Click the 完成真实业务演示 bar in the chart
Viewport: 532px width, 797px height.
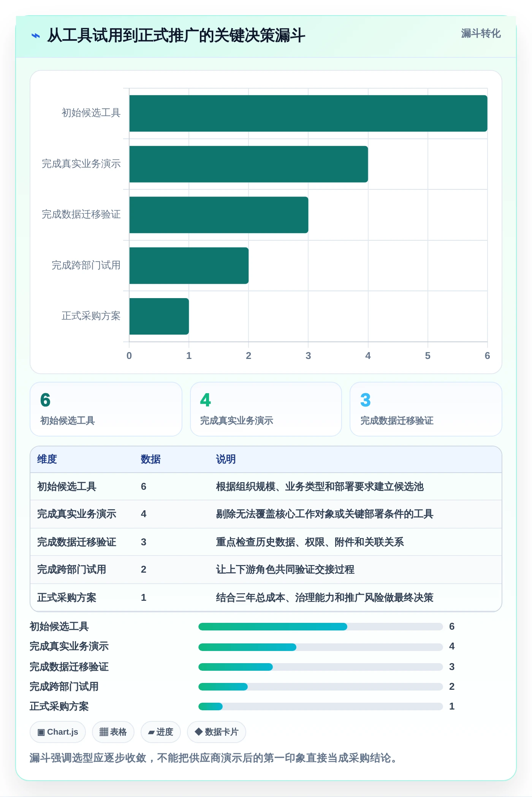(249, 164)
